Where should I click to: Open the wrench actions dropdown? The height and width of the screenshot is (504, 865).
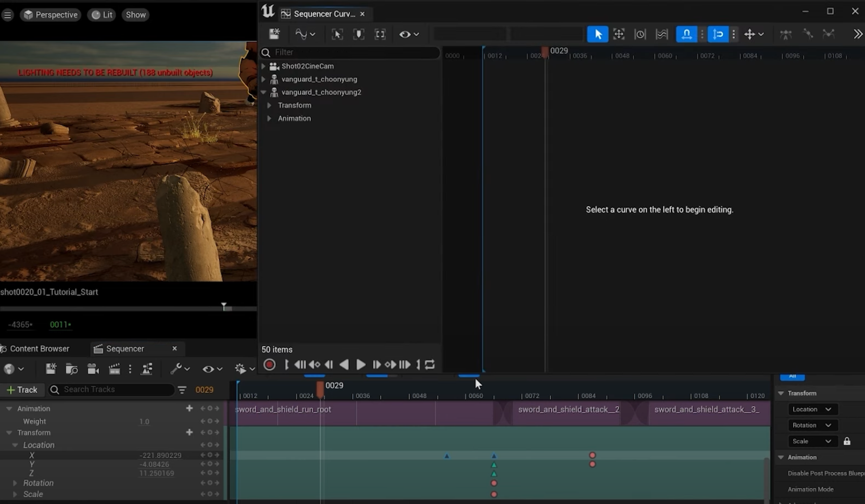coord(180,369)
